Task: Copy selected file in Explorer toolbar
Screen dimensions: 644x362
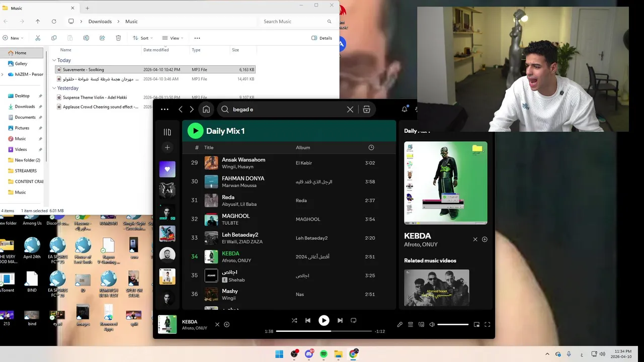Action: 54,38
